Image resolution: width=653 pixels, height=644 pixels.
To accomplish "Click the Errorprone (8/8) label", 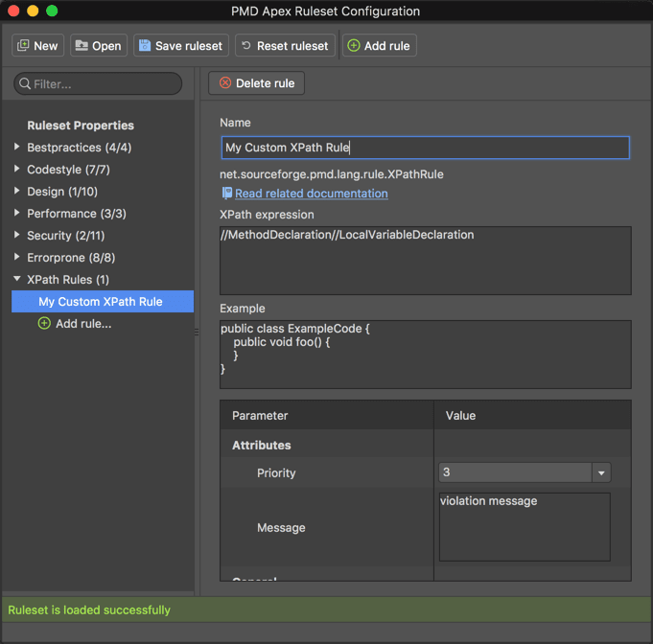I will point(71,258).
